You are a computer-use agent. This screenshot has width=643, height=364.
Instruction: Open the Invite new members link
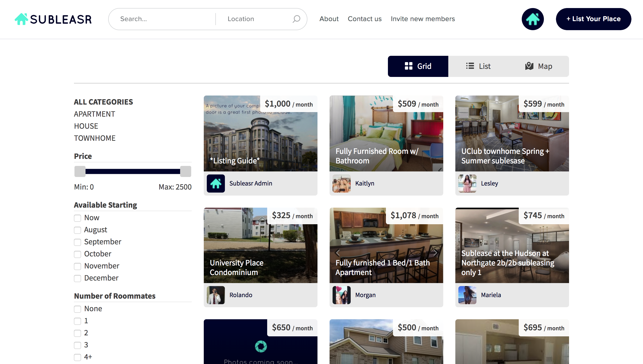click(x=423, y=19)
